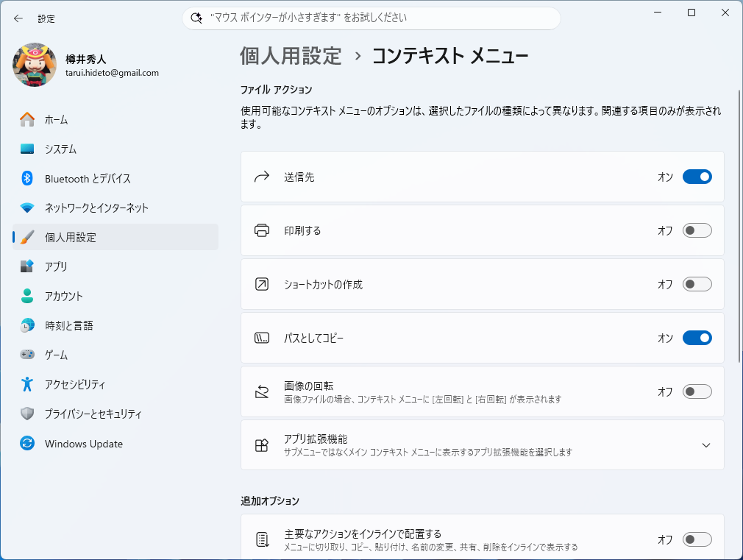Click the 画像の回転 rotate icon
Viewport: 743px width, 560px height.
[x=262, y=391]
